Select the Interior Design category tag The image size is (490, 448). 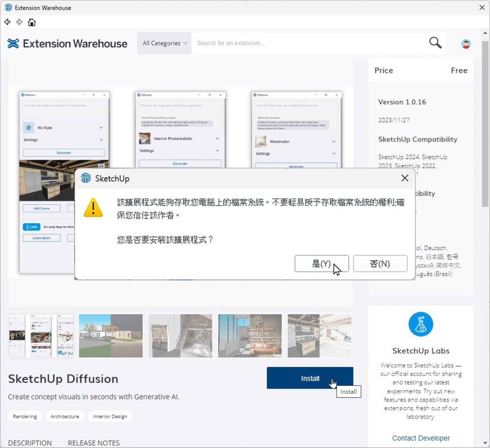click(110, 416)
